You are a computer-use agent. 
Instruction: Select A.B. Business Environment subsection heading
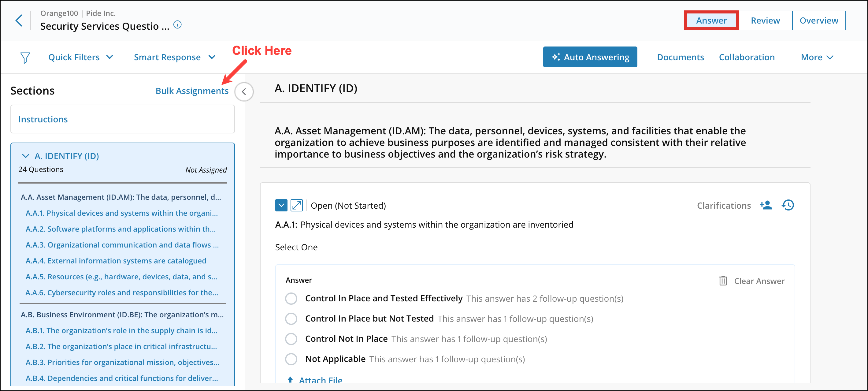(x=122, y=315)
